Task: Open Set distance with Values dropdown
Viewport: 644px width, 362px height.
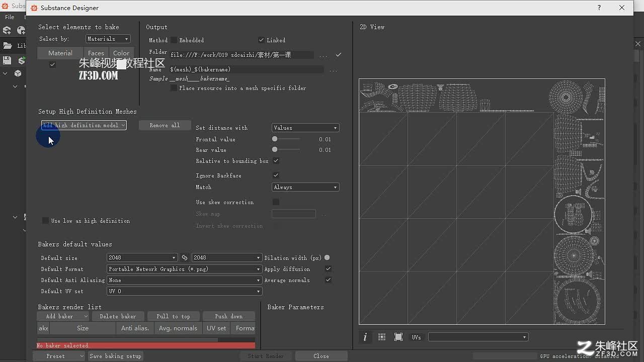Action: click(x=305, y=128)
